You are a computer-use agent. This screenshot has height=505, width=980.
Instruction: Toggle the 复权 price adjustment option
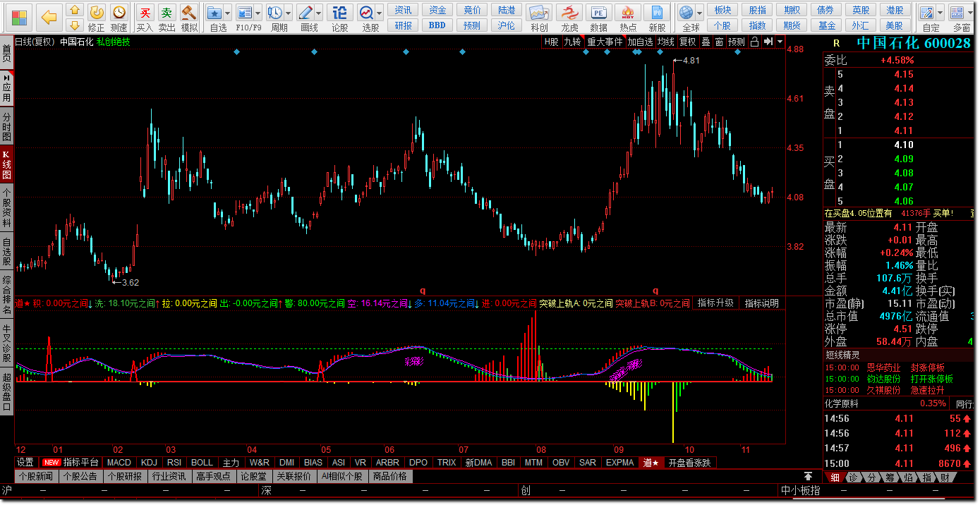tap(688, 42)
